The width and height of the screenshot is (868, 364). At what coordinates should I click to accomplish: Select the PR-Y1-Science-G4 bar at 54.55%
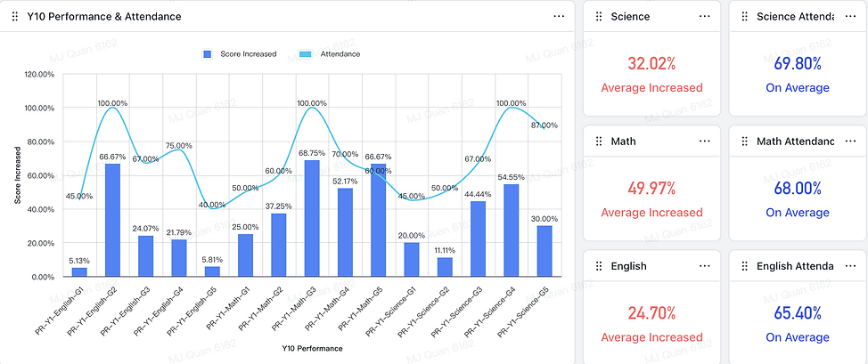512,231
